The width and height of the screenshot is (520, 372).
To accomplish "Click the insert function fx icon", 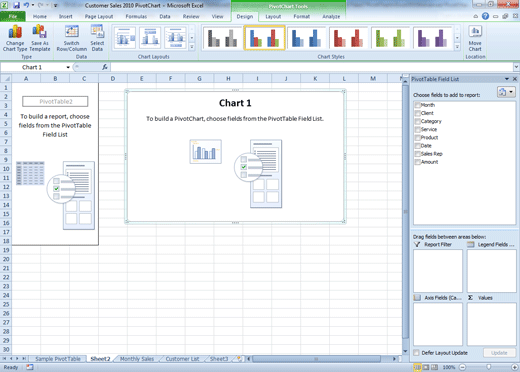I will [x=105, y=67].
